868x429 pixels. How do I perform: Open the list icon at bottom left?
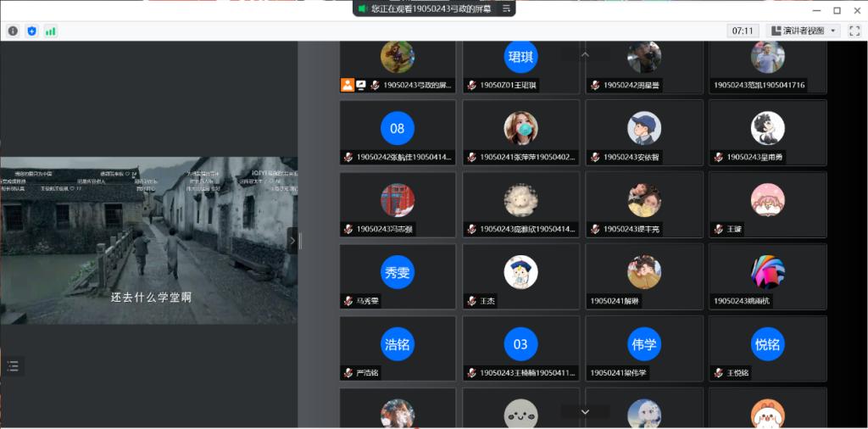[13, 366]
